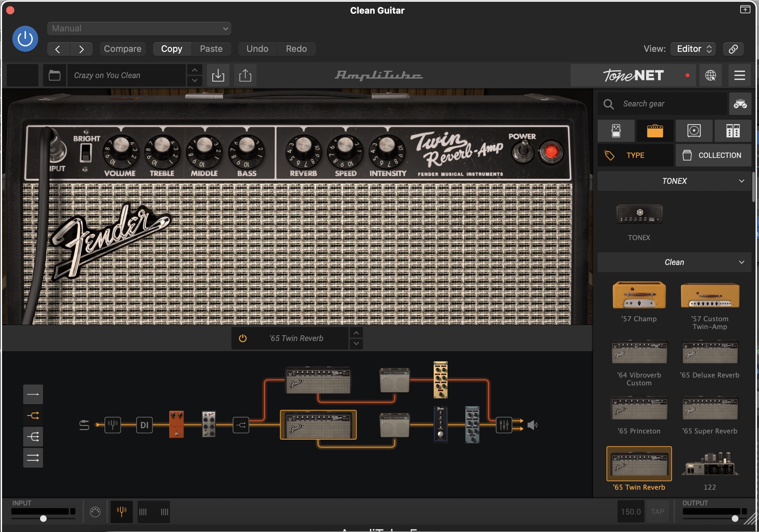The height and width of the screenshot is (532, 759).
Task: Click the signal splitter block
Action: [241, 425]
